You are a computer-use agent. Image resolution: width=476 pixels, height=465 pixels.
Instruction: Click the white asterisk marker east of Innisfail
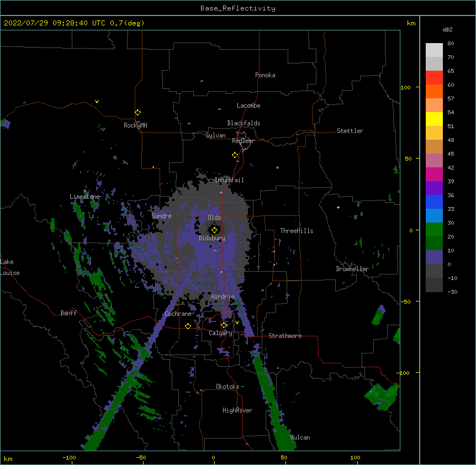277,167
